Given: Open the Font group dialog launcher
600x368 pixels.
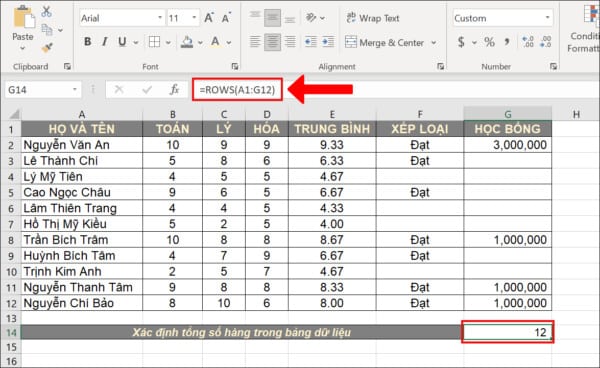Looking at the screenshot, I should coord(235,67).
